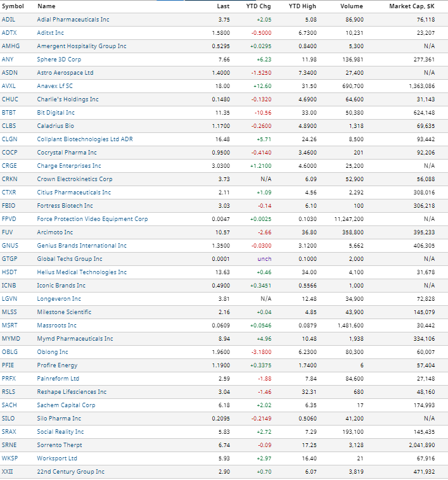Select HSDT last price 13.63
448x480 pixels.
[222, 272]
